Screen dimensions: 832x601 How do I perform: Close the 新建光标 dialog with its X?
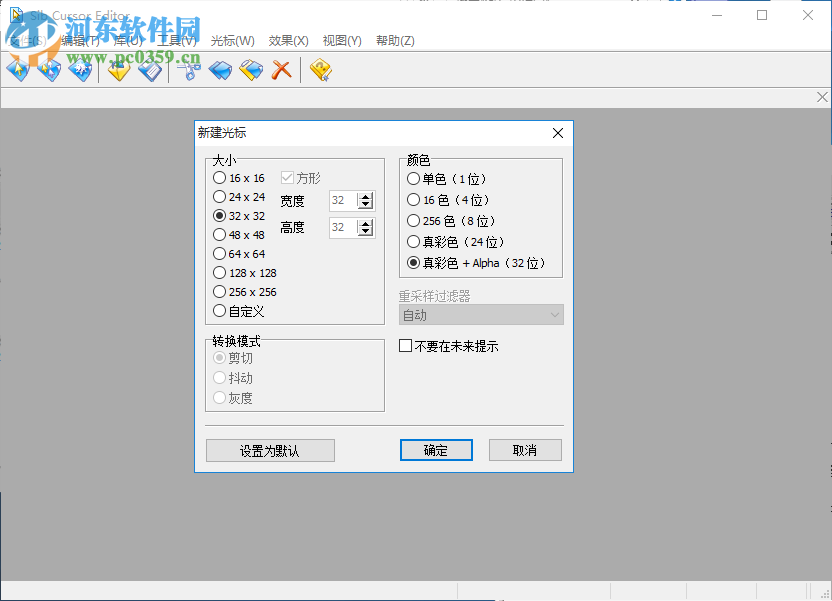tap(557, 133)
